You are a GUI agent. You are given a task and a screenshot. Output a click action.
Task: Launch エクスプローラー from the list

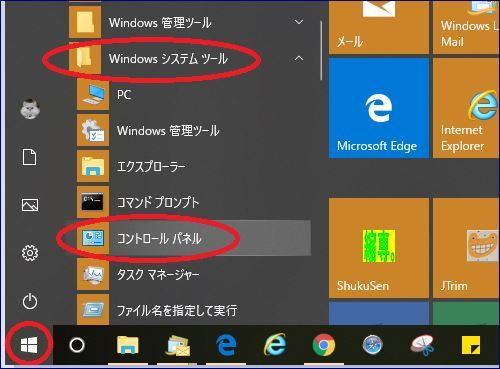tap(193, 166)
